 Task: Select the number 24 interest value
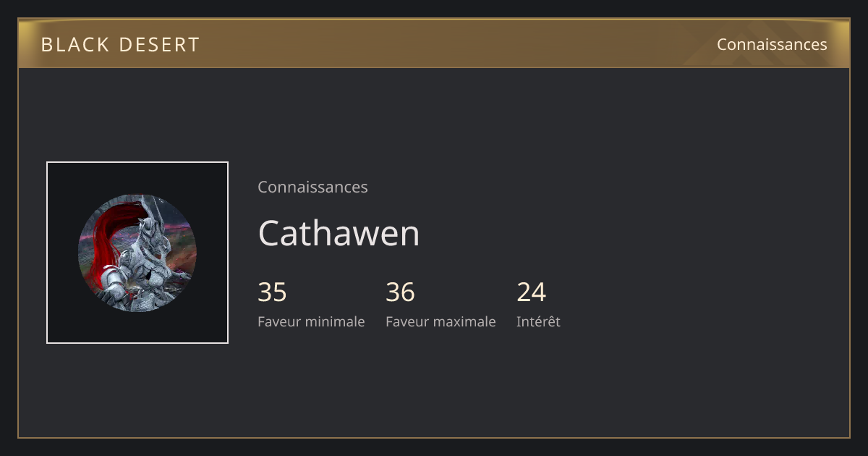point(531,292)
